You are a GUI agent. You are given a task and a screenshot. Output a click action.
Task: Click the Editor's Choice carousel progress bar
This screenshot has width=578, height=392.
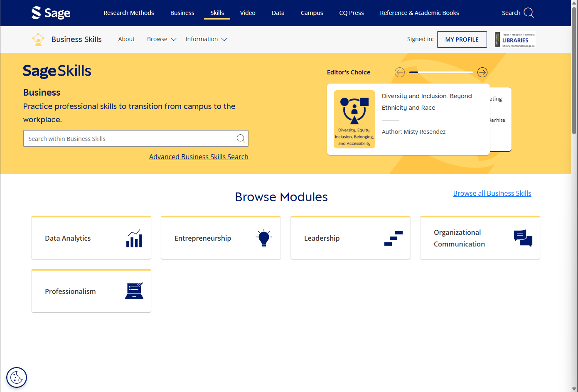[441, 72]
